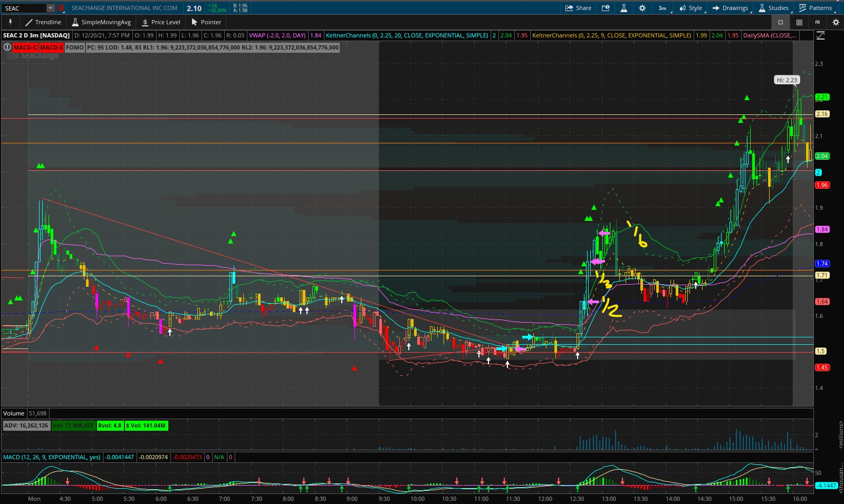Open the SEAC symbol dropdown arrow
Image resolution: width=844 pixels, height=504 pixels.
[50, 8]
